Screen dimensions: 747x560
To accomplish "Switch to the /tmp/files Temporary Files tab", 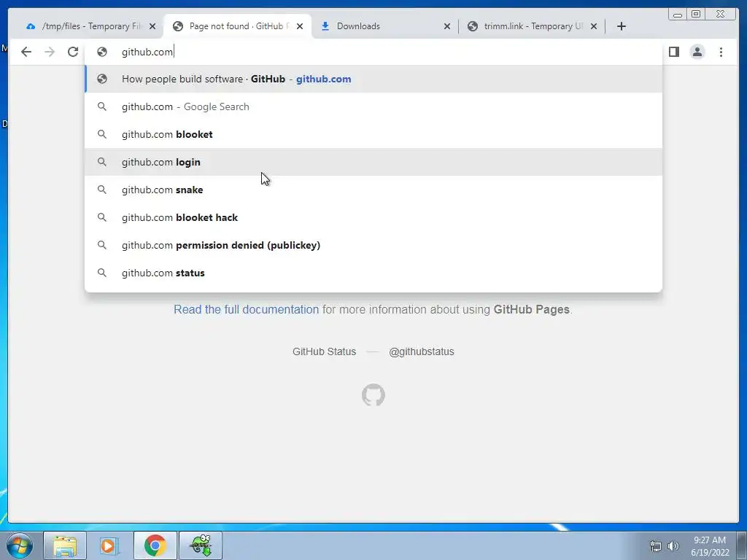I will (x=90, y=26).
